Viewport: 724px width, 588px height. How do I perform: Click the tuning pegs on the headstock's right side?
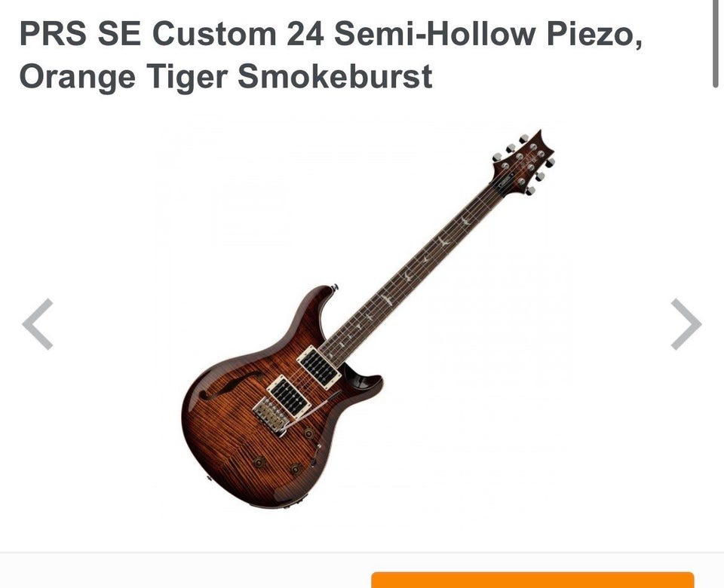[541, 176]
